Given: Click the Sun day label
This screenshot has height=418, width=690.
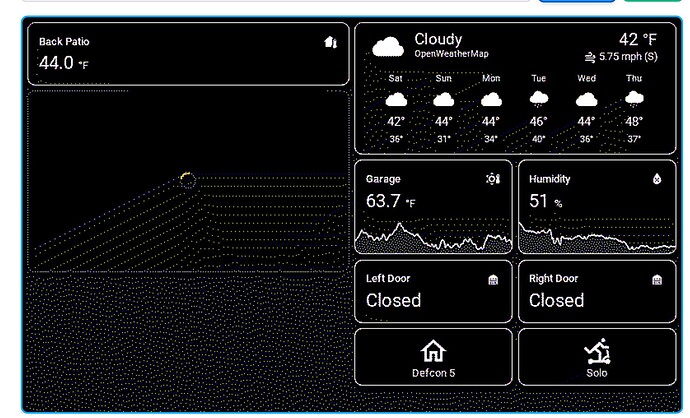Looking at the screenshot, I should click(444, 78).
